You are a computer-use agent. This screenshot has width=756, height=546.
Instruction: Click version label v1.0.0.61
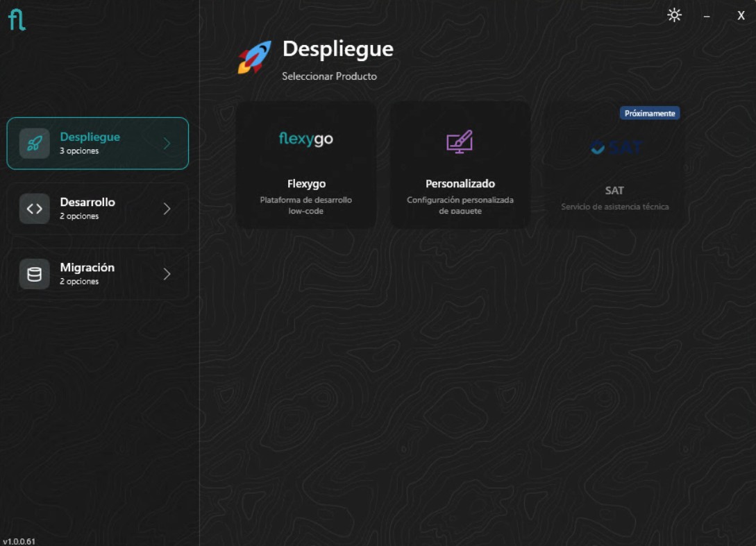tap(19, 541)
